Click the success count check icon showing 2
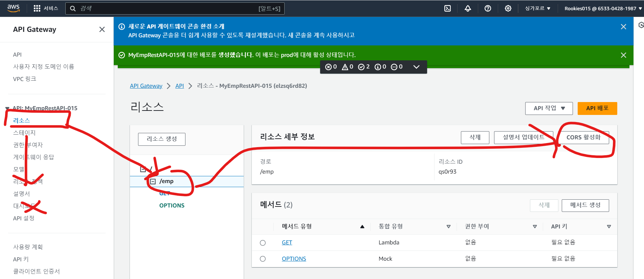 coord(361,67)
